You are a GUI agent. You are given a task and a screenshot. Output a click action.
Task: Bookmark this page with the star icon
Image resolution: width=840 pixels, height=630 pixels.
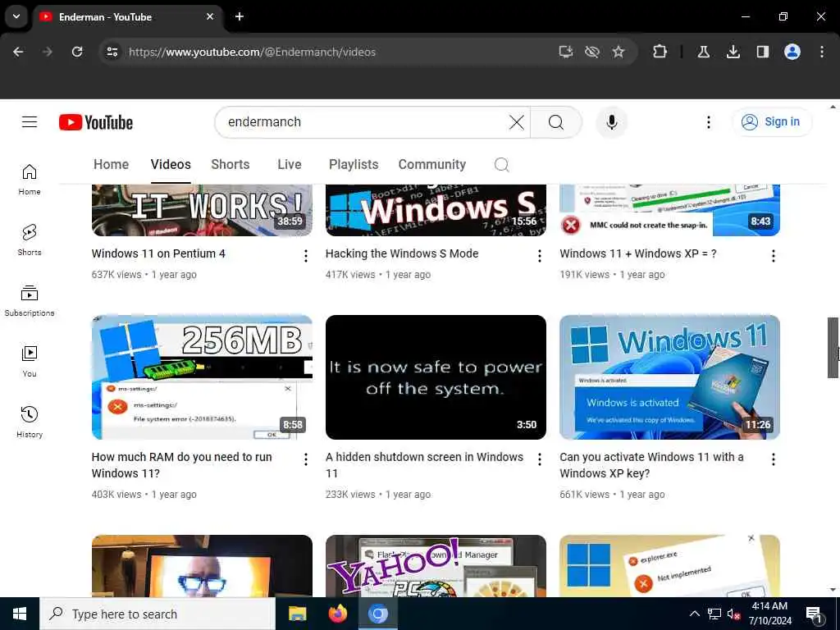click(619, 52)
